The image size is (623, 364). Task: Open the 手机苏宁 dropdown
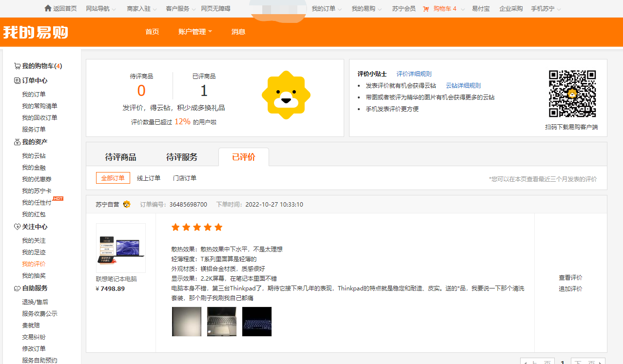tap(546, 9)
